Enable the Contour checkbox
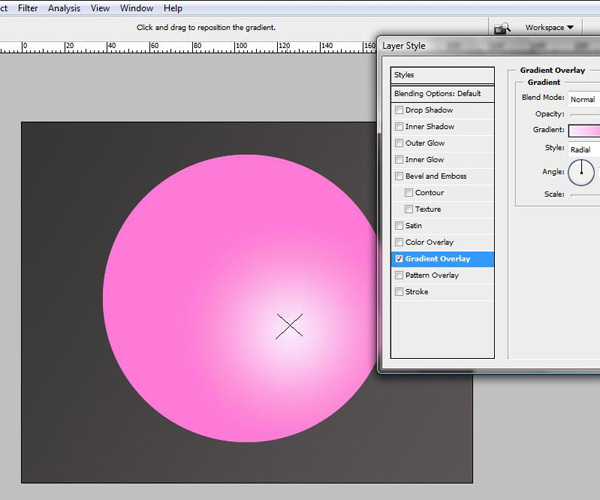Image resolution: width=600 pixels, height=500 pixels. (409, 192)
